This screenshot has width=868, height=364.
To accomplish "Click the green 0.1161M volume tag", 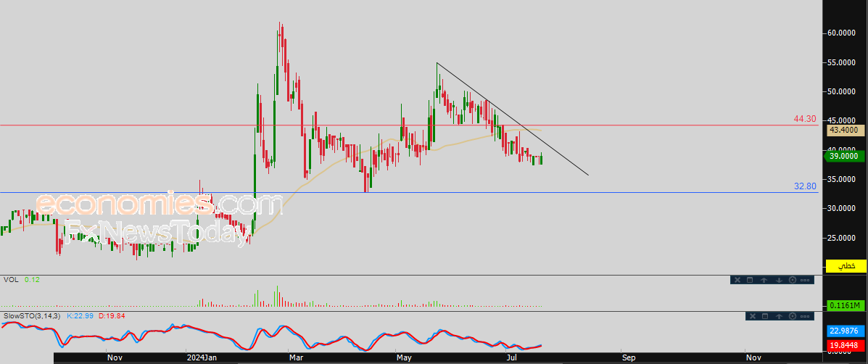I will coord(846,305).
